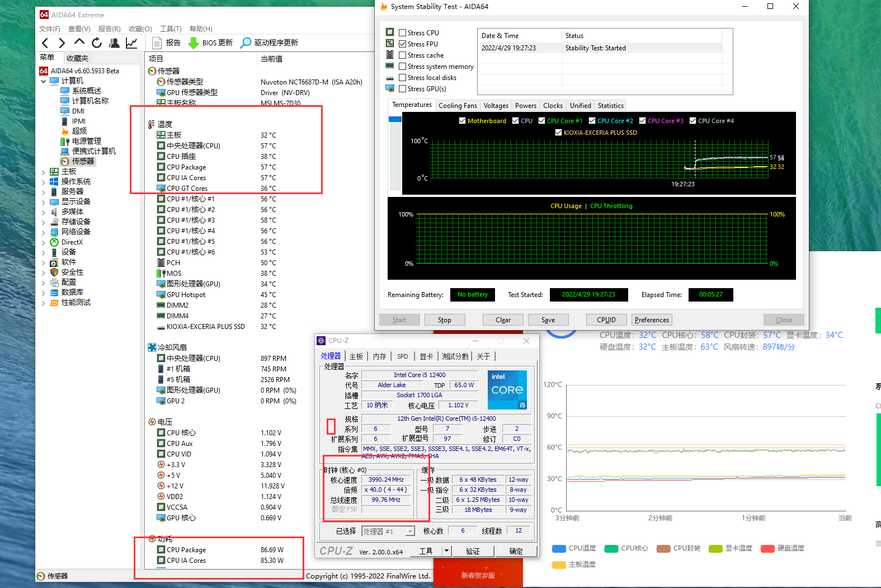Click the Stress FPU percent icon

[390, 44]
